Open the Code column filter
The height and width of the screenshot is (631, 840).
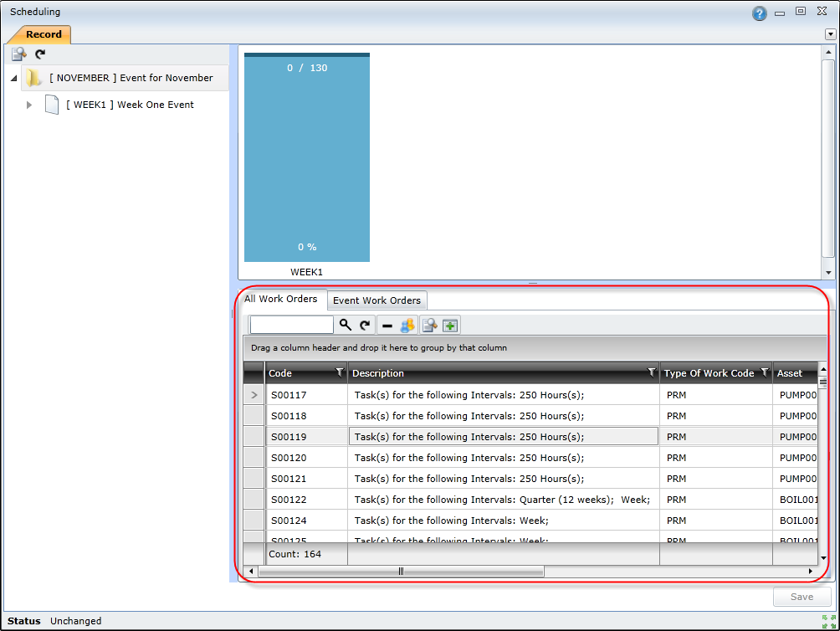339,372
